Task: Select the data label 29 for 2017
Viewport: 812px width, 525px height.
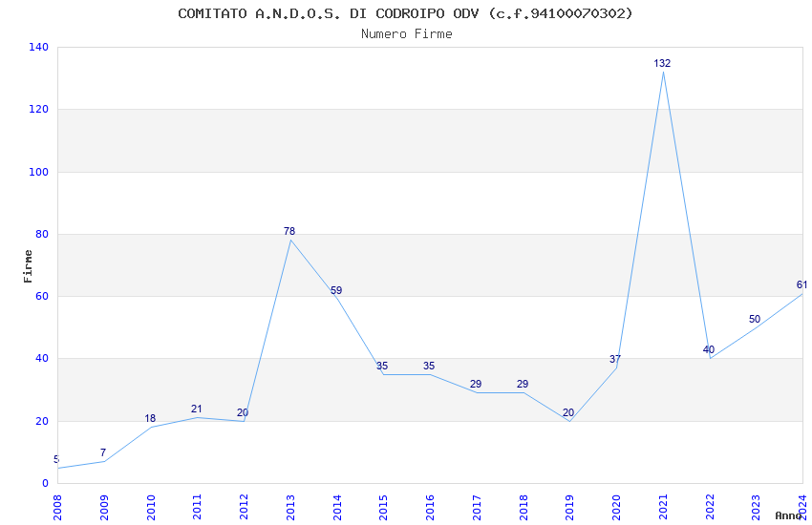Action: click(476, 384)
